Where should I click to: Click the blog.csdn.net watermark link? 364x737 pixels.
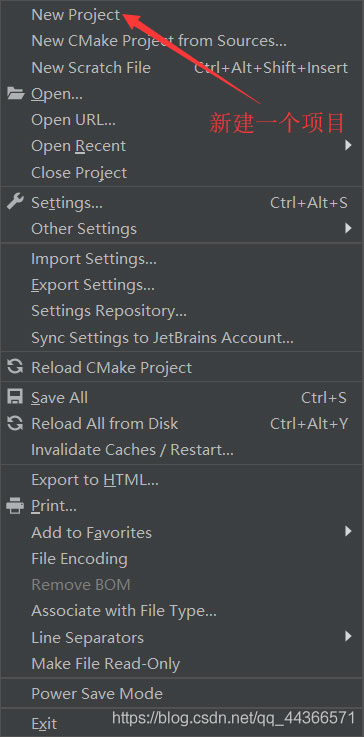[x=233, y=718]
